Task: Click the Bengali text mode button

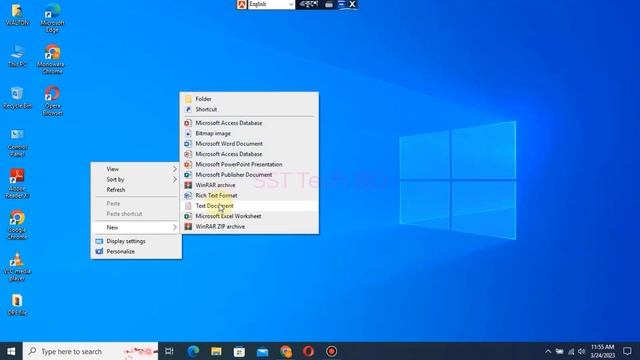Action: click(x=309, y=4)
